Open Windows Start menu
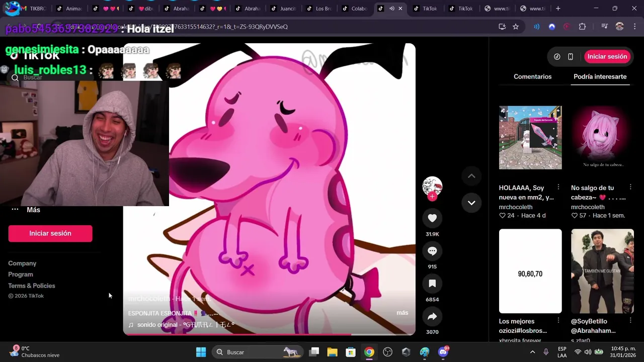The image size is (644, 362). click(201, 352)
